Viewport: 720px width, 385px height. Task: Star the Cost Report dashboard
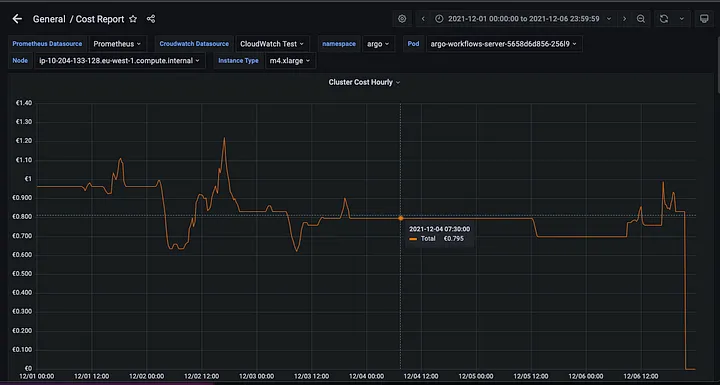133,19
